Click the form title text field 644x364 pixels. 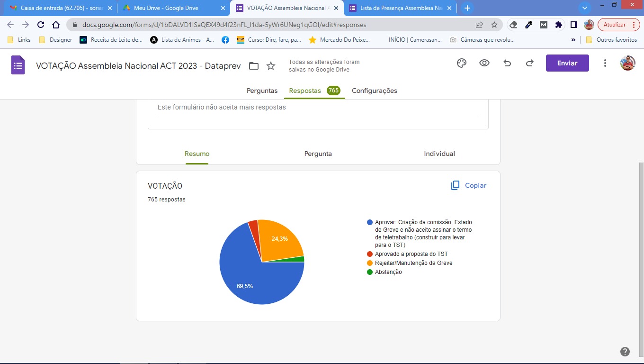pyautogui.click(x=138, y=66)
